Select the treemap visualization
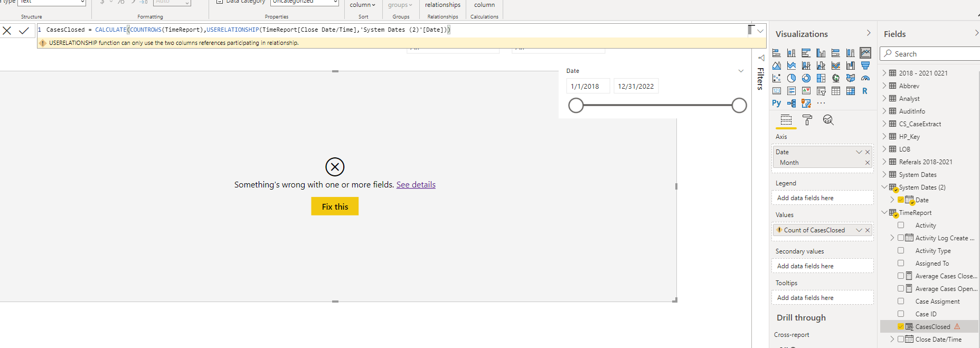 pyautogui.click(x=821, y=78)
